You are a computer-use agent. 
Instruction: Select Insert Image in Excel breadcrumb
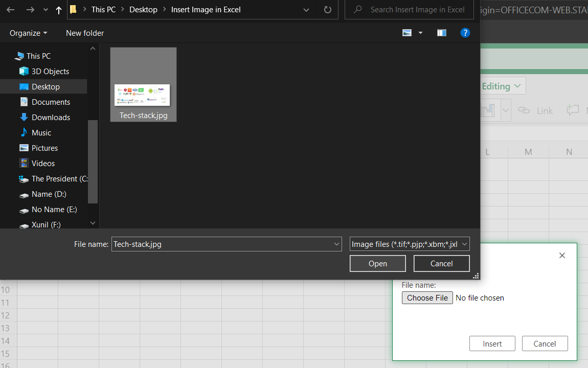(x=206, y=10)
